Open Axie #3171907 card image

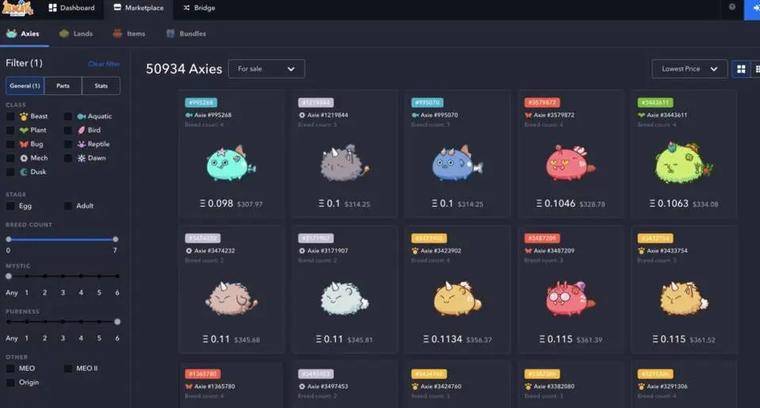[344, 299]
